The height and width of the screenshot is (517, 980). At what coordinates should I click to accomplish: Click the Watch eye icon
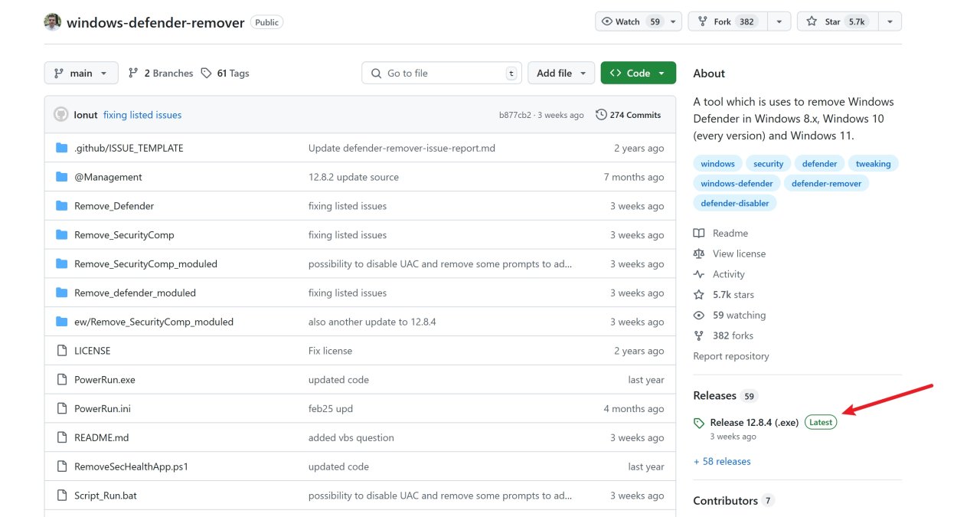[607, 21]
